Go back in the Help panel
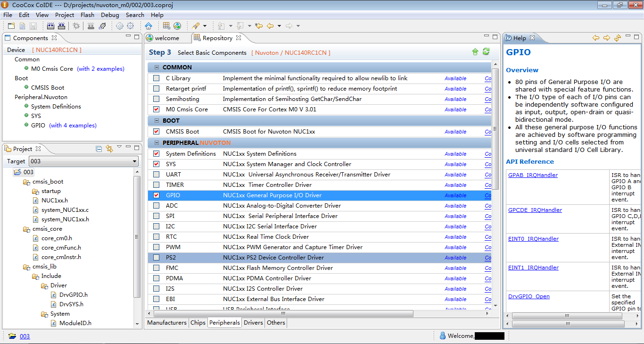This screenshot has height=344, width=644. click(x=596, y=38)
